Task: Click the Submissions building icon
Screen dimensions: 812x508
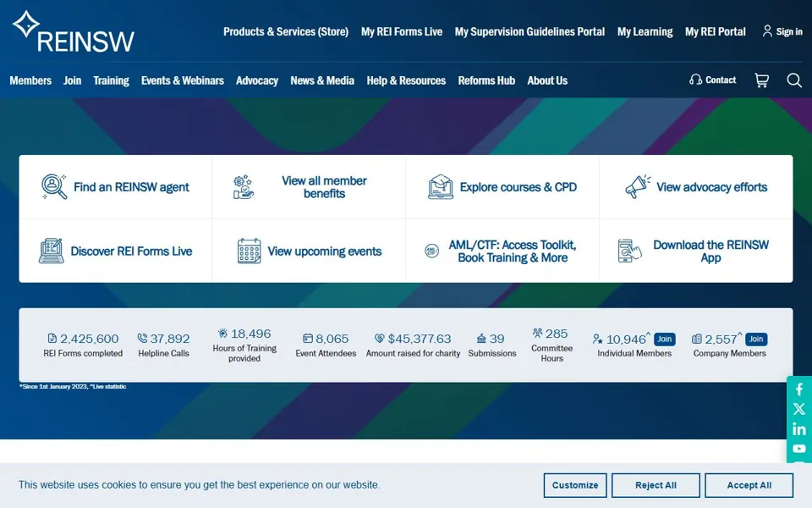Action: coord(481,339)
